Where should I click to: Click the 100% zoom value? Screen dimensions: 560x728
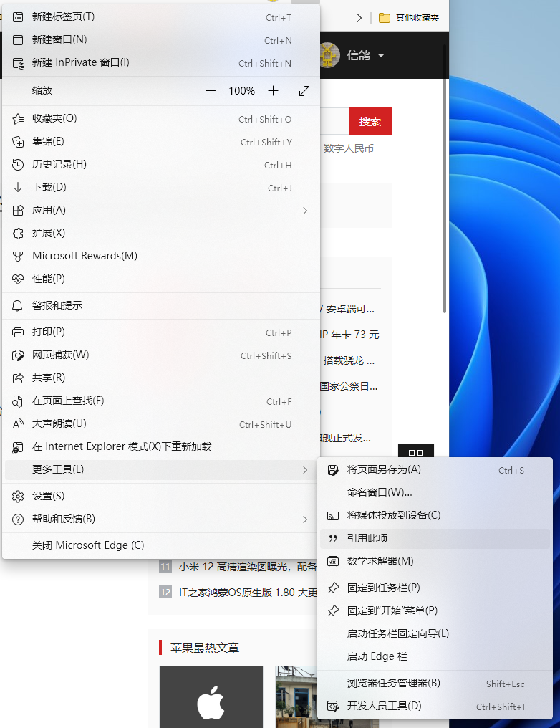[242, 91]
